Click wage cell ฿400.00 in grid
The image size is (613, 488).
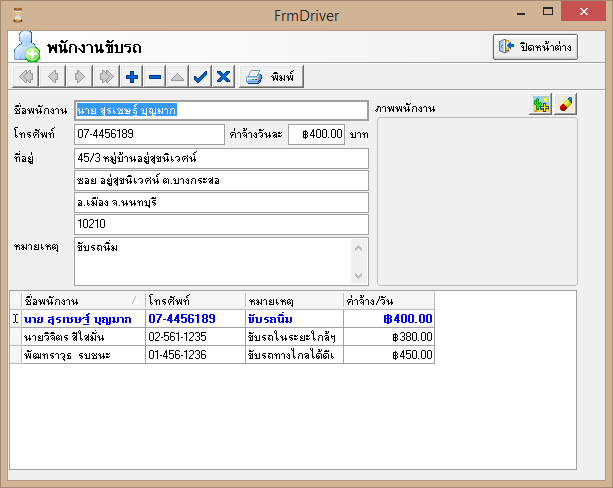point(389,319)
